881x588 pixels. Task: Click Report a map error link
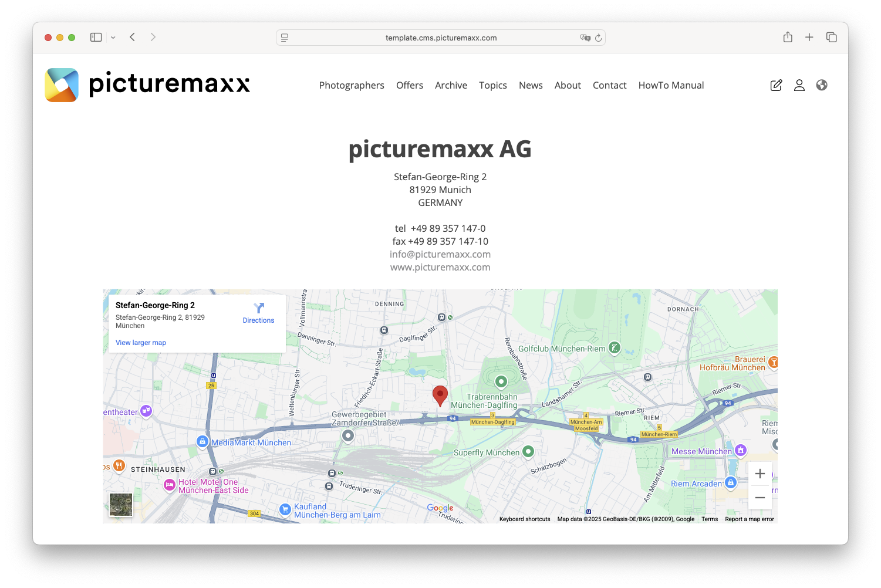coord(750,519)
